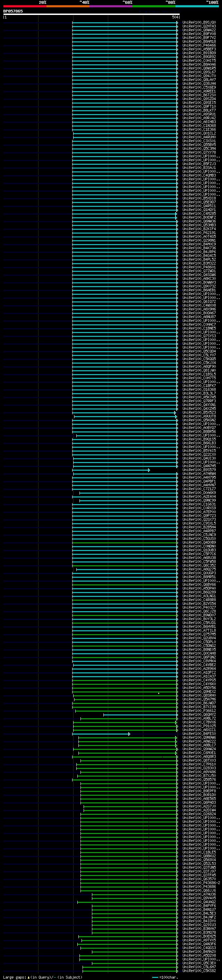
Task: Select hit label UniRef100_Q58576
Action: click(199, 779)
